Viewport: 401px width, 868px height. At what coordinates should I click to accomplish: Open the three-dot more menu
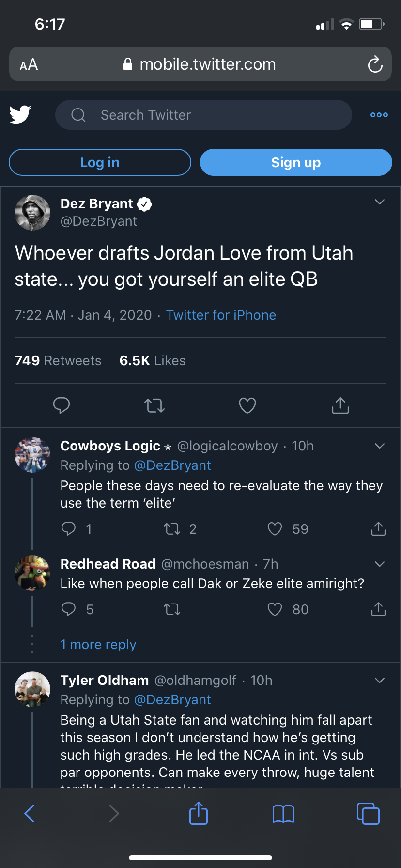coord(379,115)
